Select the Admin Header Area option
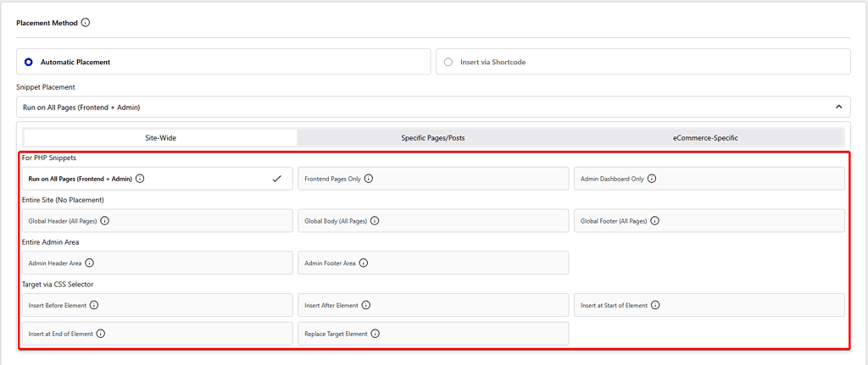868x365 pixels. coord(157,263)
